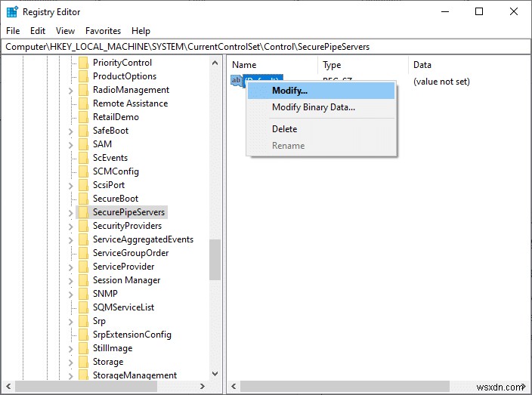Expand the SAM key

coord(70,145)
